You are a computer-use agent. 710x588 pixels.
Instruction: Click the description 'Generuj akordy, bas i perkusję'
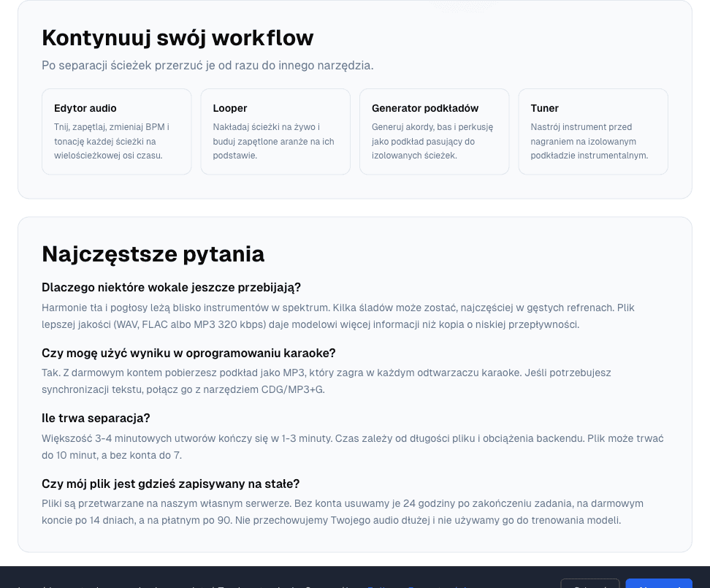(432, 141)
